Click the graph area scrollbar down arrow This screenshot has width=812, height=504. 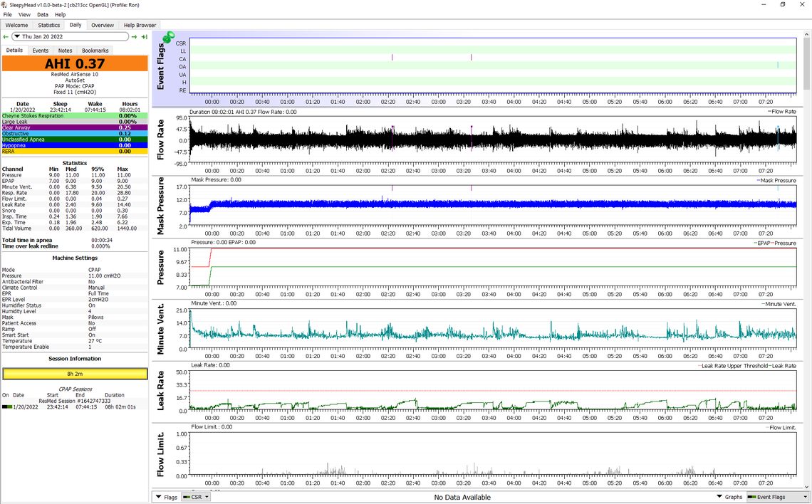pyautogui.click(x=807, y=487)
